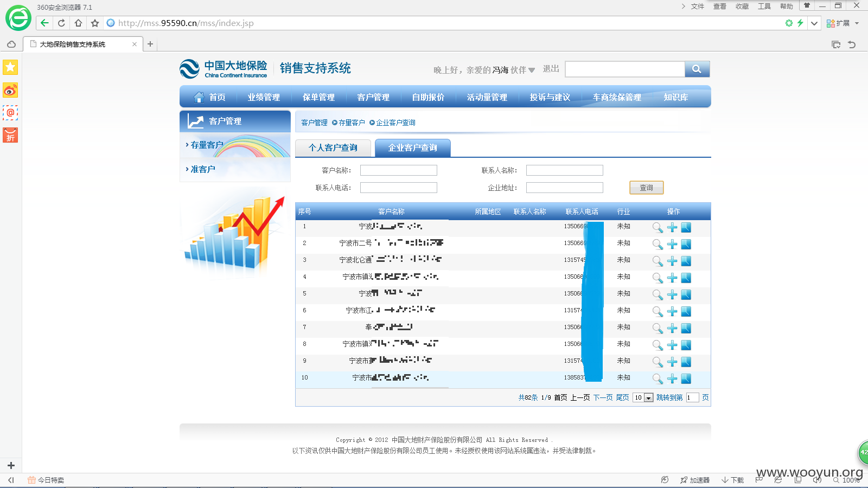Open the Weibo icon in the sidebar
868x488 pixels.
[10, 90]
